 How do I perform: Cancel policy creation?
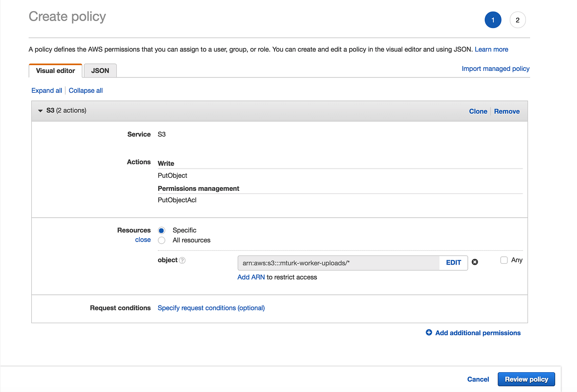tap(478, 379)
